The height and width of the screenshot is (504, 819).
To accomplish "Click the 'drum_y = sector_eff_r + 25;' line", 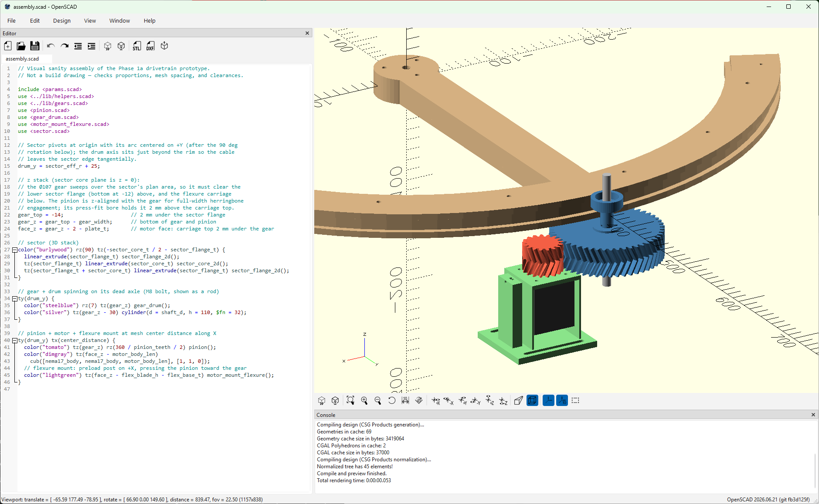I will pyautogui.click(x=59, y=166).
